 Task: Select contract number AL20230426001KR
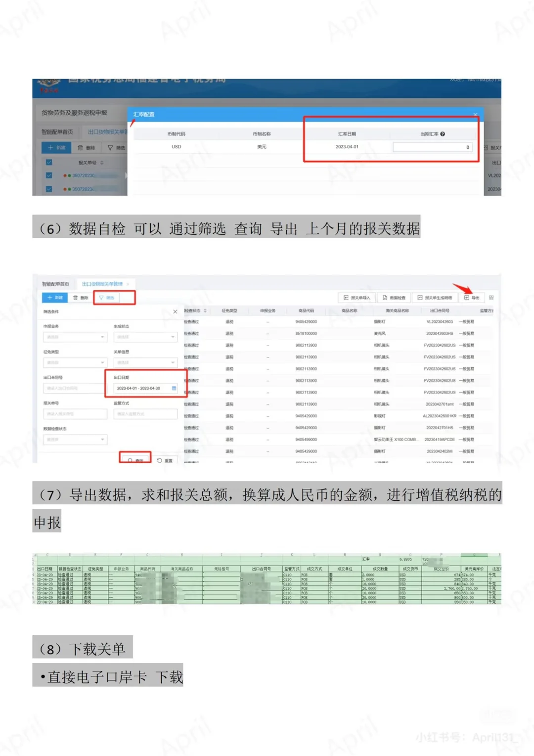[440, 416]
